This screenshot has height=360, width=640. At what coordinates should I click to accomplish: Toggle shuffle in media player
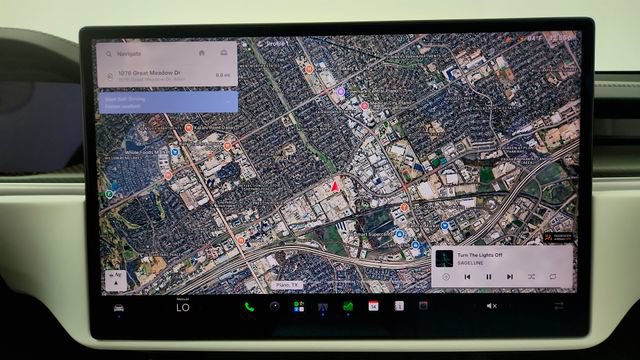(x=531, y=277)
